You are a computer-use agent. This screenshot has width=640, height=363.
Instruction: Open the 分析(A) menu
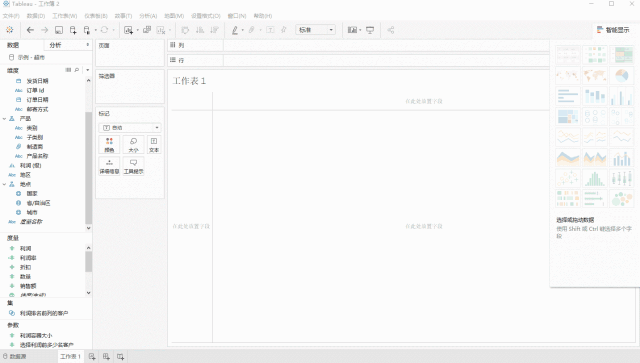click(x=148, y=16)
